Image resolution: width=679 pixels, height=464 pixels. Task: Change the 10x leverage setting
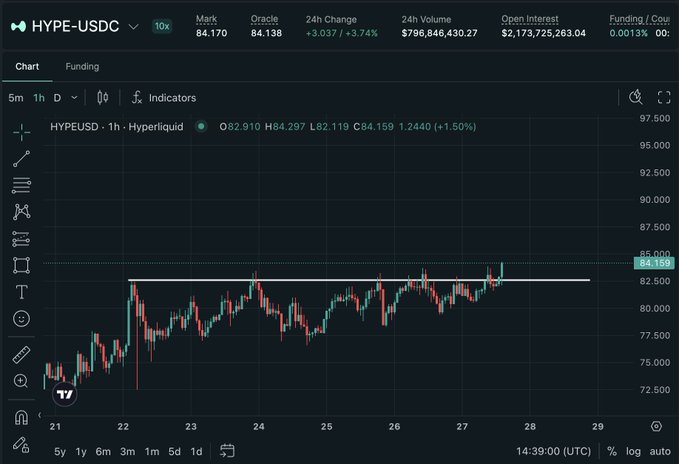pyautogui.click(x=162, y=26)
